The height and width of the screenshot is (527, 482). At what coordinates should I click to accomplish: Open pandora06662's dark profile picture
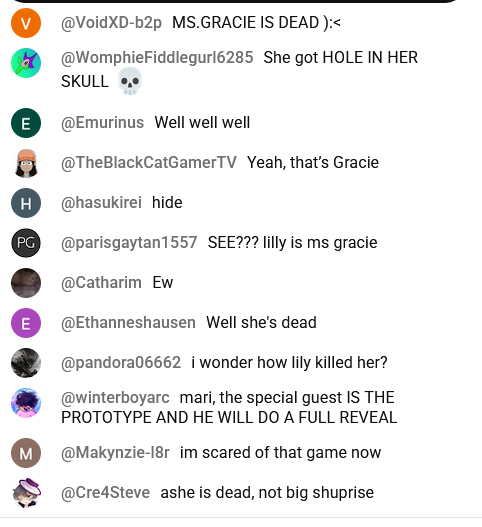pos(26,363)
